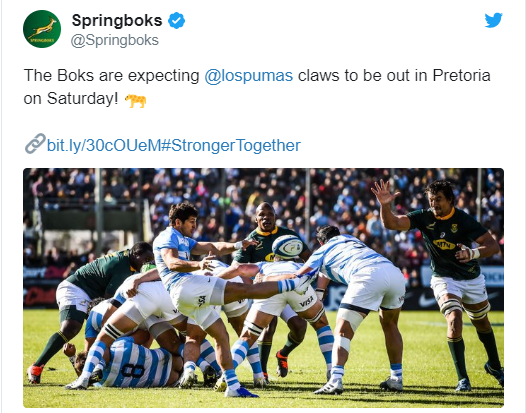Follow the bit.ly/30cOUeM link
This screenshot has width=526, height=413.
(x=104, y=146)
